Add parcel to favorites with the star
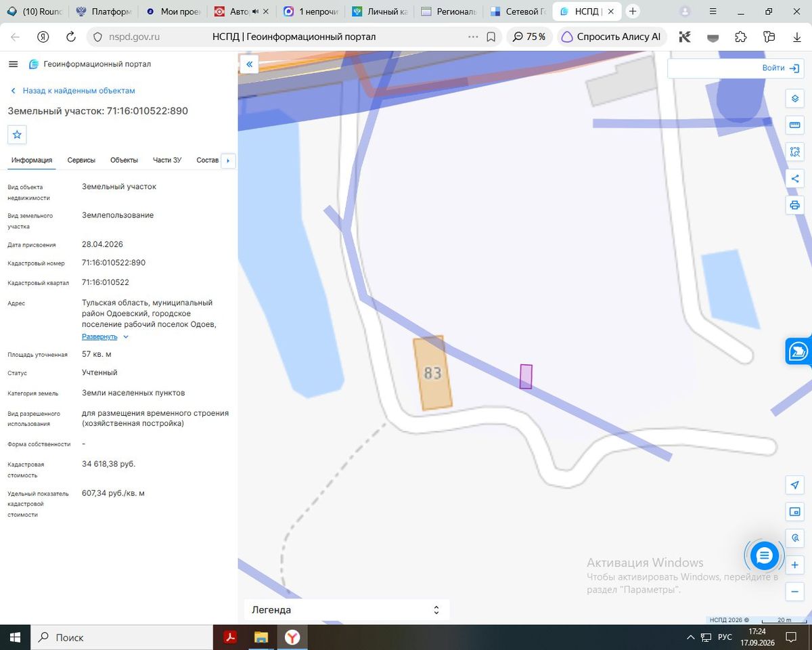Viewport: 812px width, 650px height. pos(17,135)
